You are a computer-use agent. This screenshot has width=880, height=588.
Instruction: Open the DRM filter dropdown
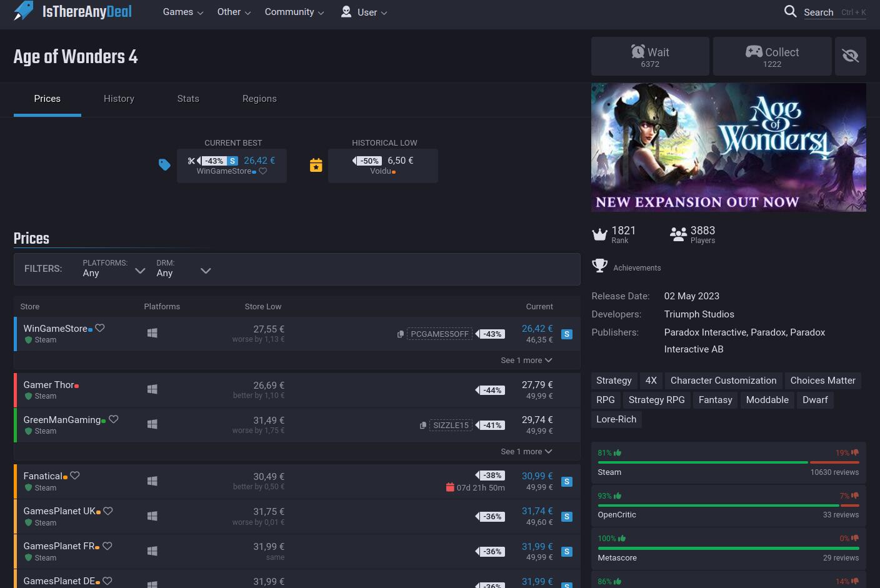pyautogui.click(x=183, y=269)
